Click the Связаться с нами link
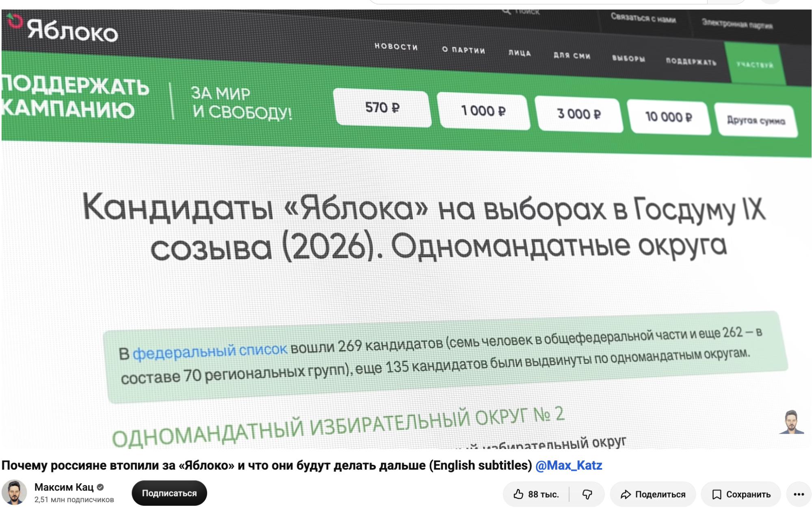812x514 pixels. pyautogui.click(x=643, y=18)
